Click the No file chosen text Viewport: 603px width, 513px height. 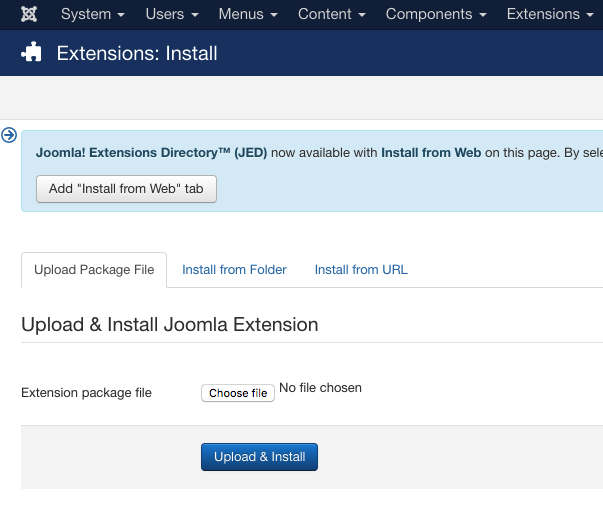(x=320, y=388)
